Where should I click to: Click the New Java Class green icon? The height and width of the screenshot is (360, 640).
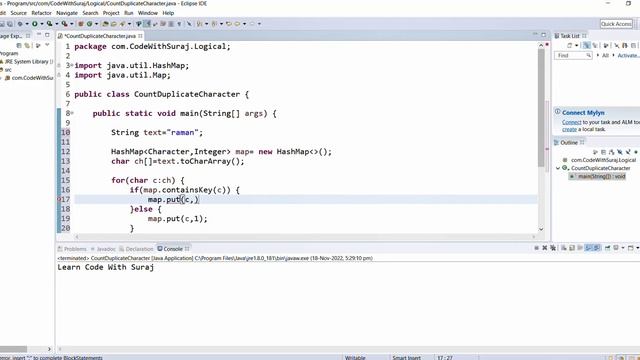89,24
